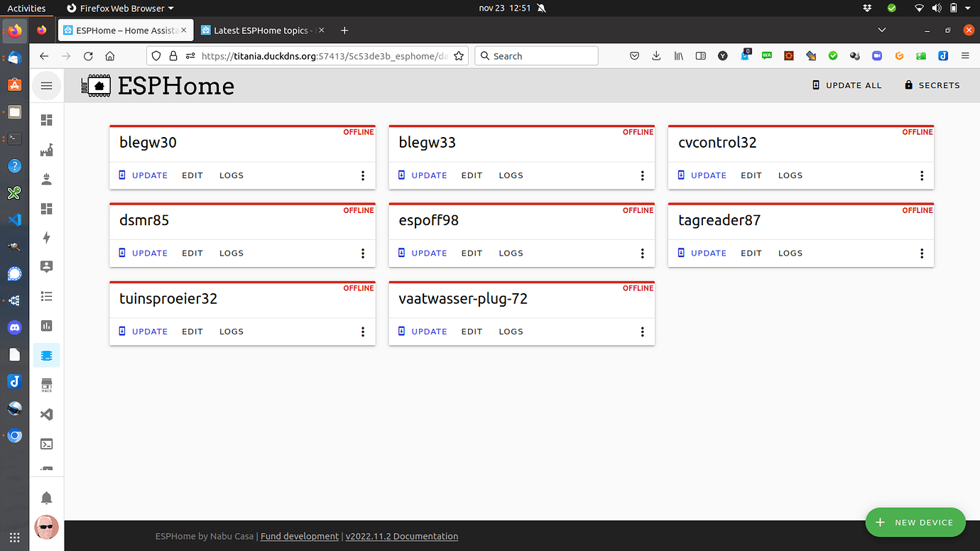Click the NEW DEVICE button
980x551 pixels.
[x=915, y=522]
